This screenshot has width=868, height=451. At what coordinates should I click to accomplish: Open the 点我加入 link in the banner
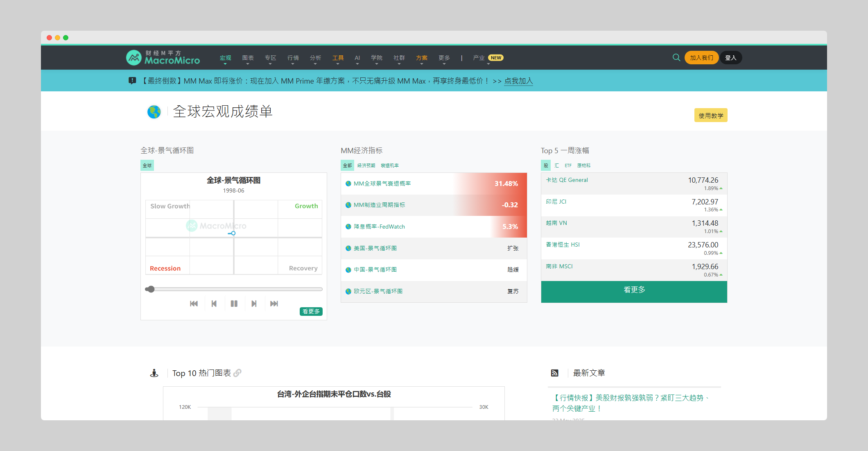[x=518, y=81]
